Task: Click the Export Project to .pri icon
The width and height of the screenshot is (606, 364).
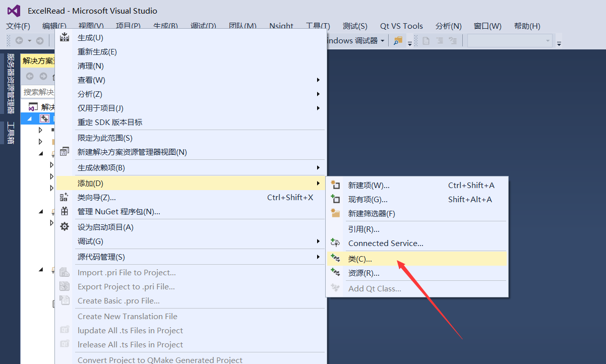Action: 65,286
